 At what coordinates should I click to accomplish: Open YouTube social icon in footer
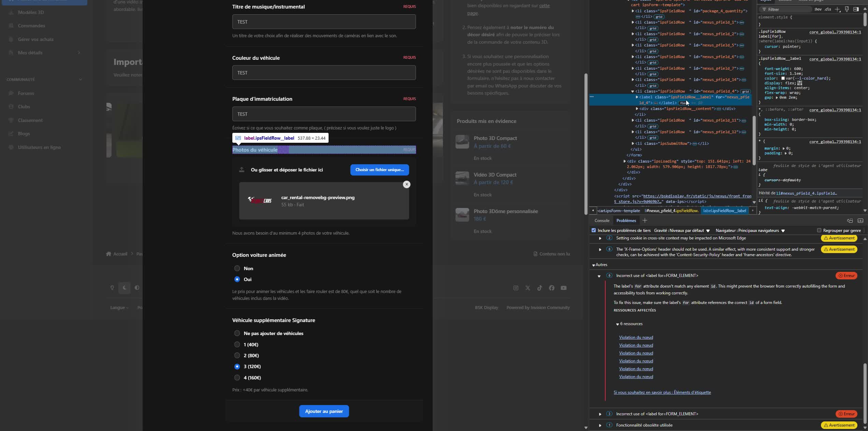(x=563, y=288)
